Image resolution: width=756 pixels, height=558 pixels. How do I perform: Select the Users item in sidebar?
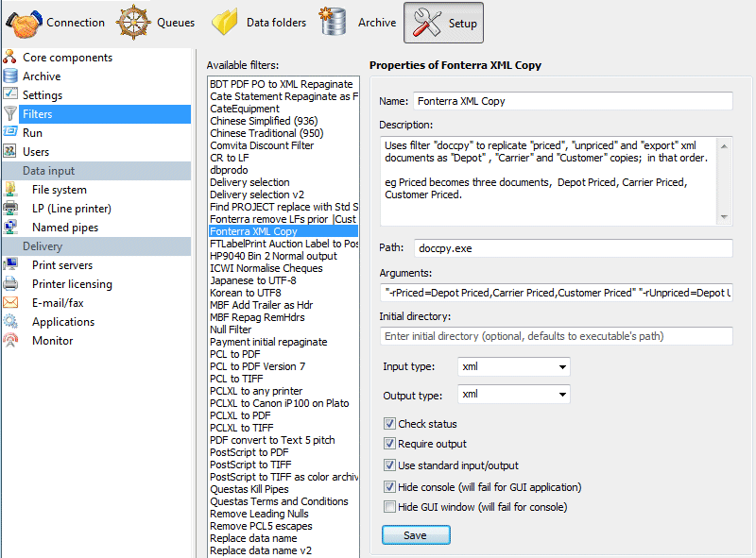click(36, 152)
